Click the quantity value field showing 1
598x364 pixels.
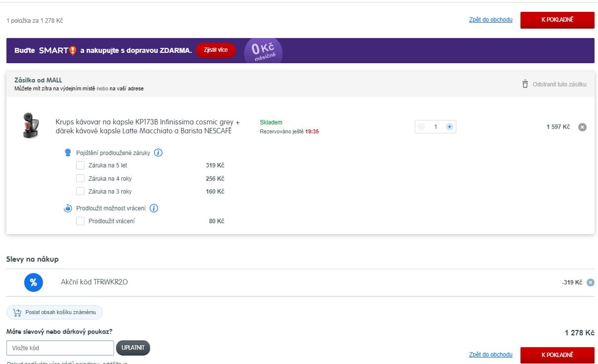(x=436, y=127)
